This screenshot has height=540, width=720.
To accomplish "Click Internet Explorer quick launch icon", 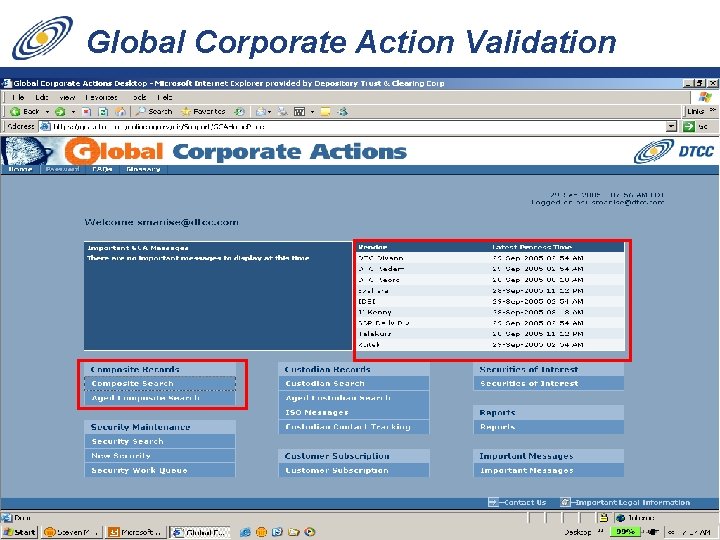I will [245, 532].
